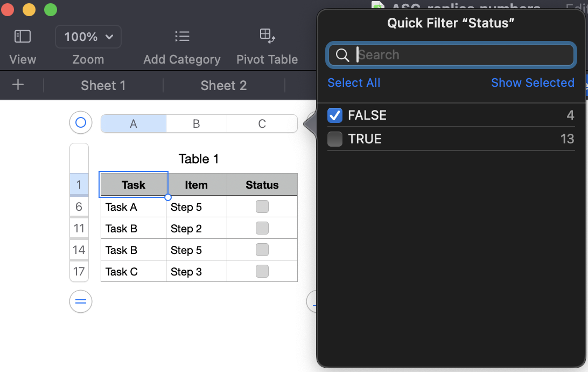Click the Select All link
This screenshot has width=588, height=372.
tap(354, 82)
